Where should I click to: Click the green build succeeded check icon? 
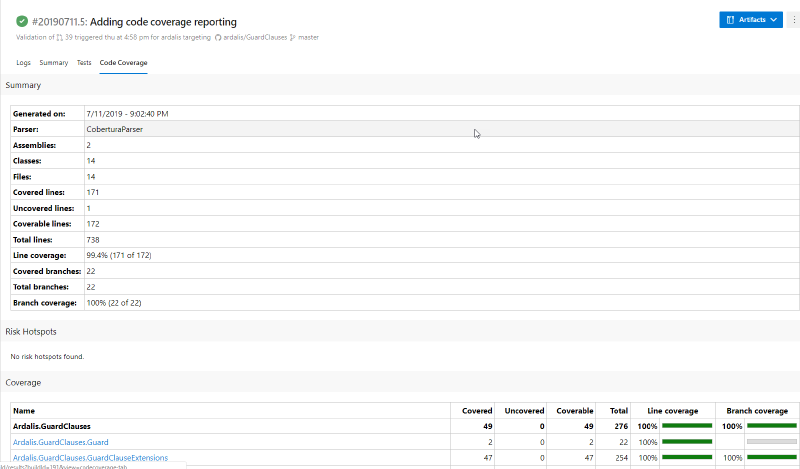pos(22,21)
